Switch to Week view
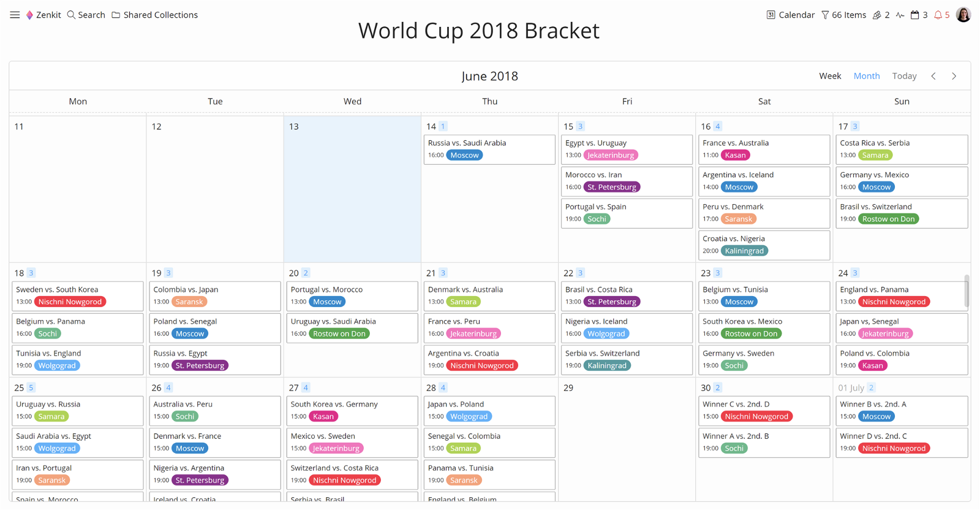Screen dimensions: 980x510 830,76
